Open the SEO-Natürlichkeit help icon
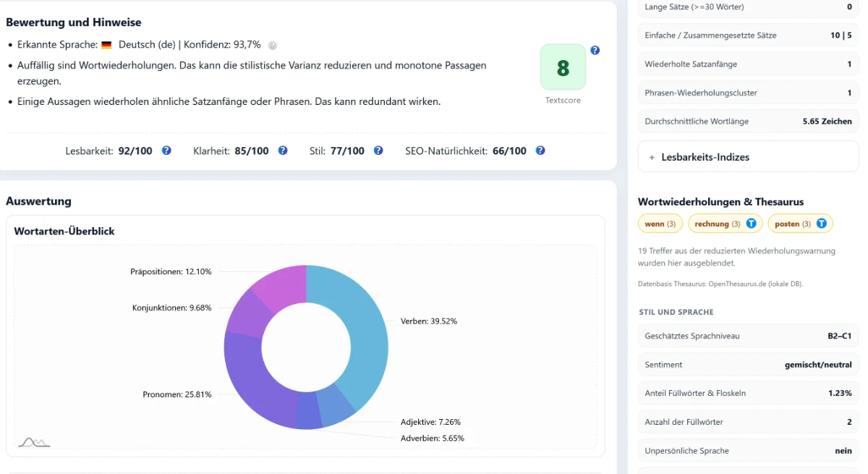Screen dimensions: 868x474 (x=540, y=151)
